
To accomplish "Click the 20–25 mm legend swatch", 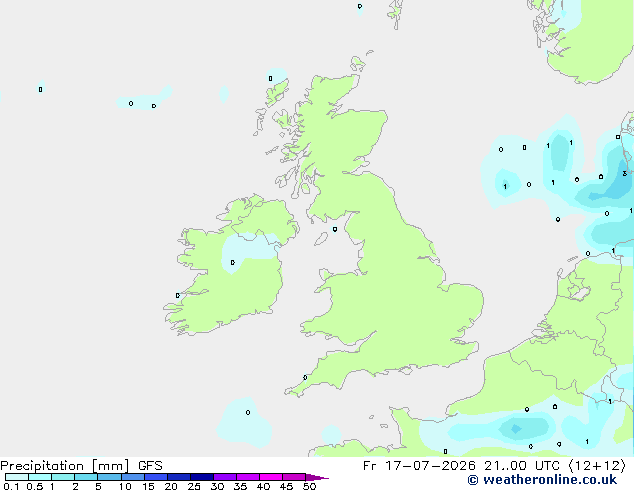I will 179,477.
